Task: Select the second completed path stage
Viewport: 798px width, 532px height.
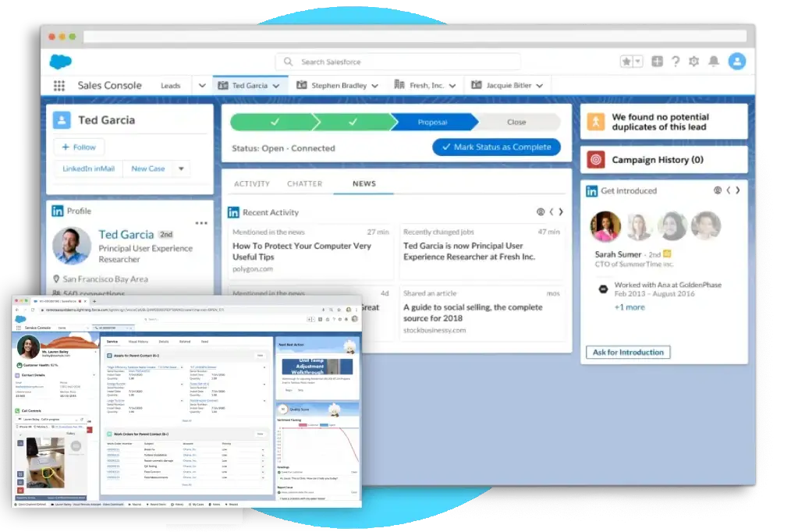Action: pyautogui.click(x=353, y=122)
